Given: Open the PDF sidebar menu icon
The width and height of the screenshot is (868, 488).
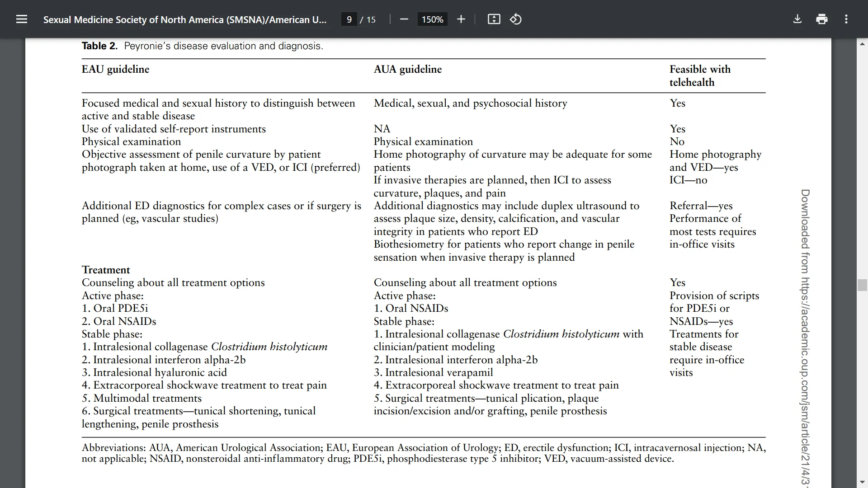Looking at the screenshot, I should point(22,19).
